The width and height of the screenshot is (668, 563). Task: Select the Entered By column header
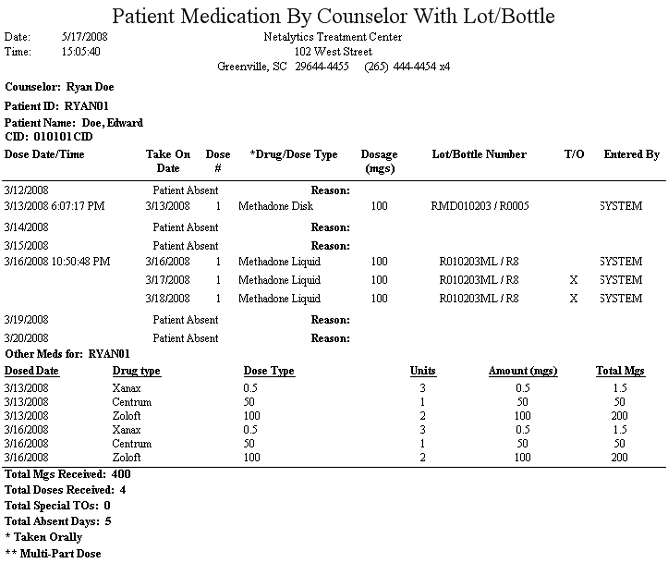point(631,155)
